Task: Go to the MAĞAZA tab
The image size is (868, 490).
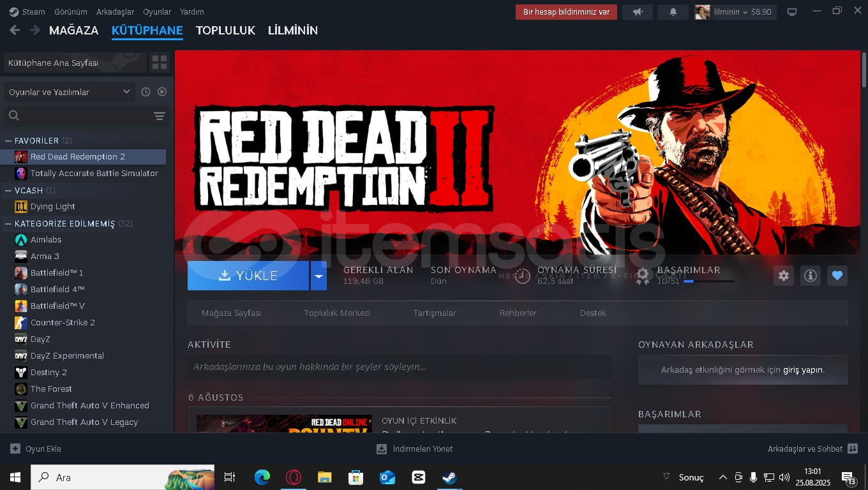Action: click(74, 30)
